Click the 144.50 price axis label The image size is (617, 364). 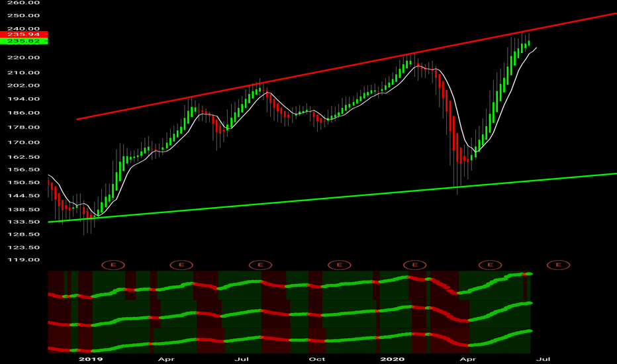[24, 196]
